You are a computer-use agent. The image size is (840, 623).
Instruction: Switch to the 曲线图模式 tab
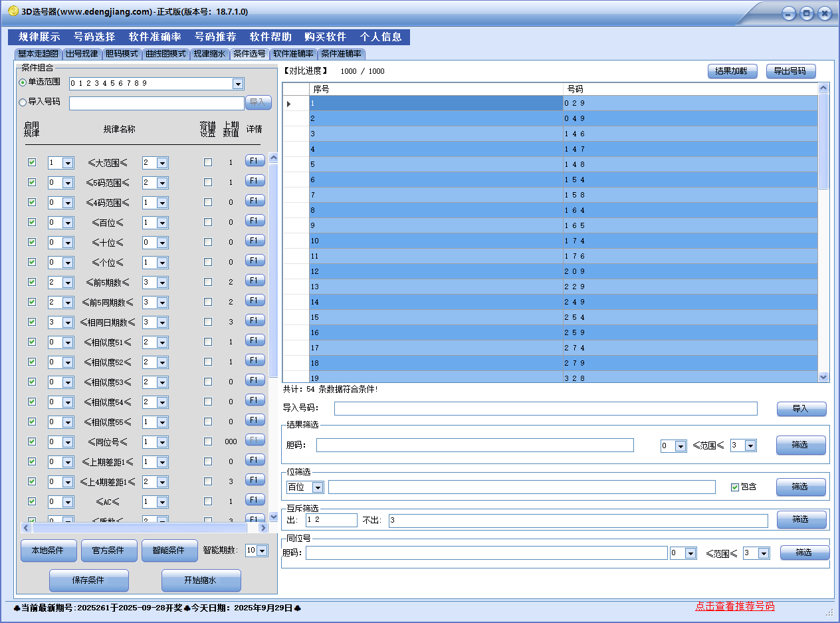(166, 54)
